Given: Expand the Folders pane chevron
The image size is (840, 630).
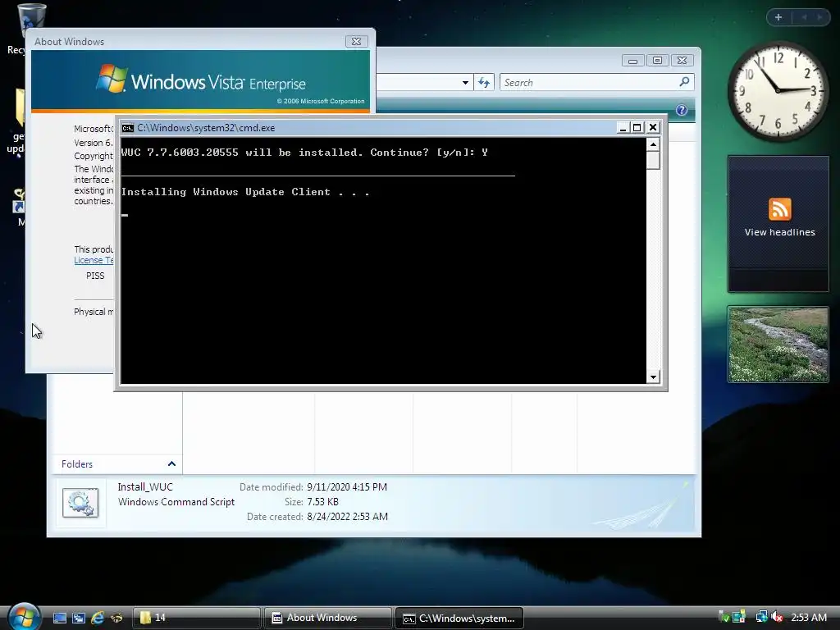Looking at the screenshot, I should click(171, 464).
